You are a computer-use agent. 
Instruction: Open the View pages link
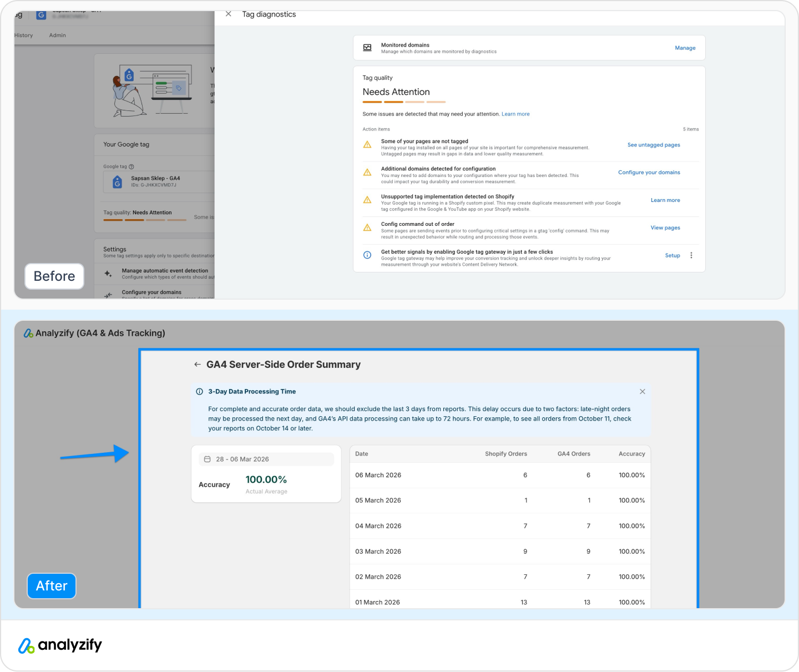[665, 228]
